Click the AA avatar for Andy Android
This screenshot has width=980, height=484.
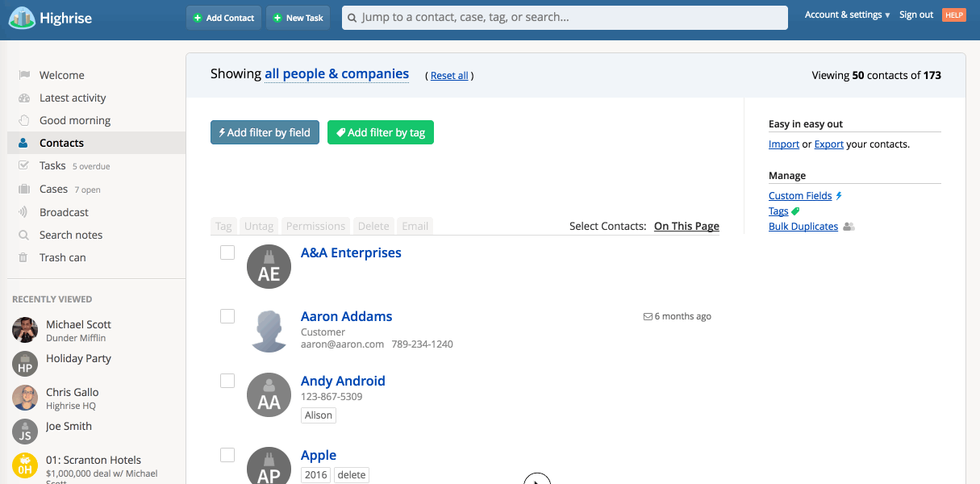[269, 394]
